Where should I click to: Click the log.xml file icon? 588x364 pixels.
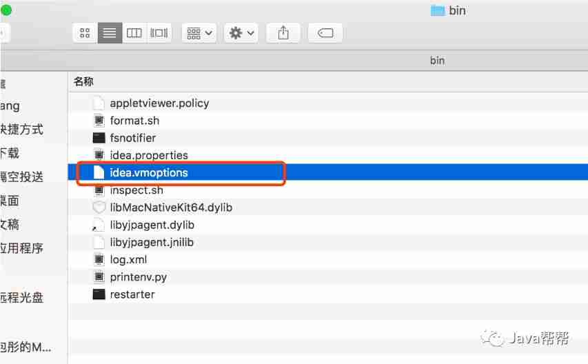(x=99, y=259)
